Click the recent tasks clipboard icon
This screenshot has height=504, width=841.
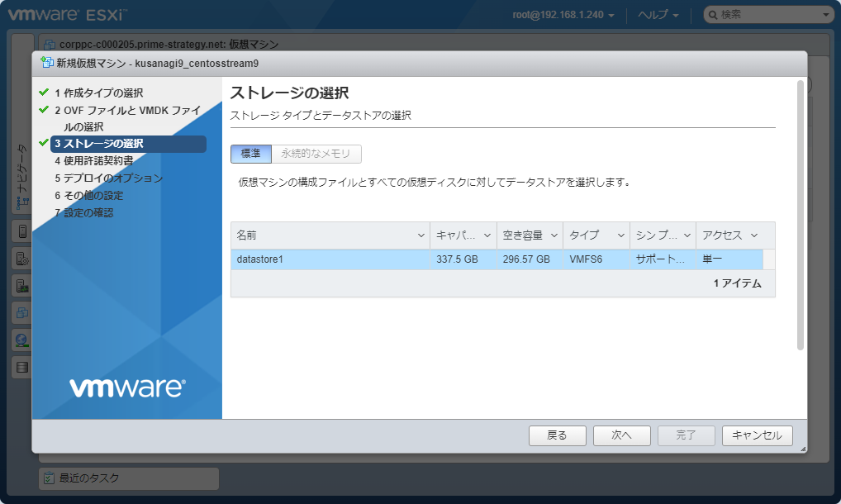pyautogui.click(x=49, y=478)
